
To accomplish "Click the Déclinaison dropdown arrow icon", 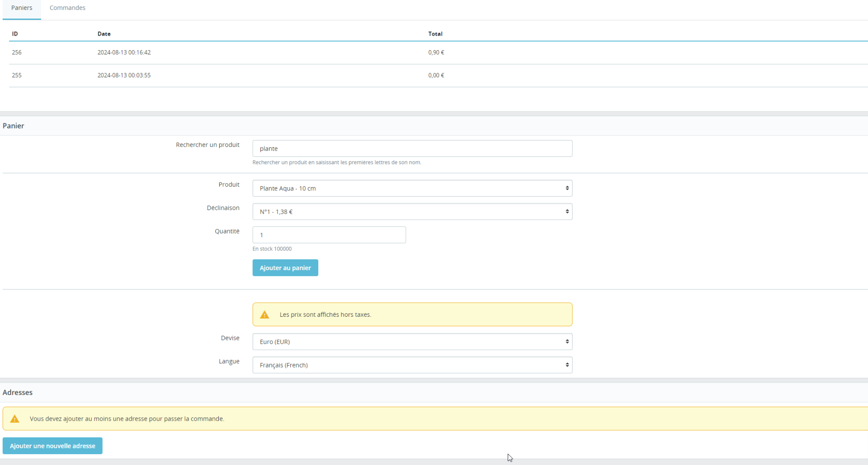I will [567, 211].
